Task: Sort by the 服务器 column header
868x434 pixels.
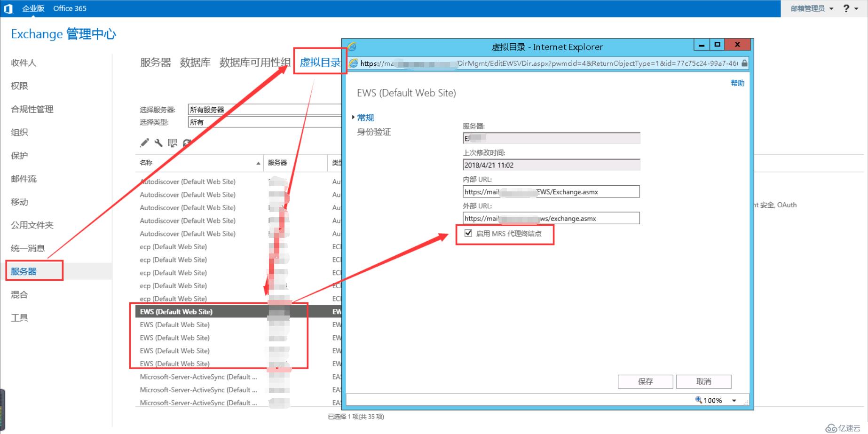Action: (x=295, y=163)
